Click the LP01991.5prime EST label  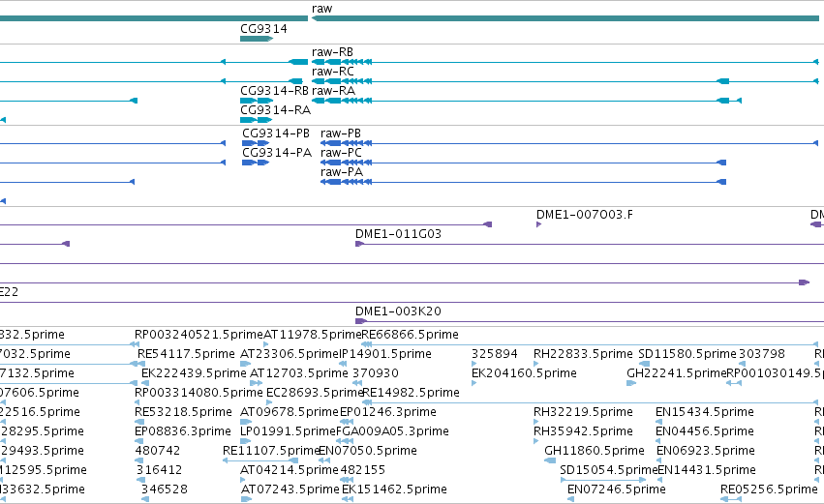click(288, 432)
